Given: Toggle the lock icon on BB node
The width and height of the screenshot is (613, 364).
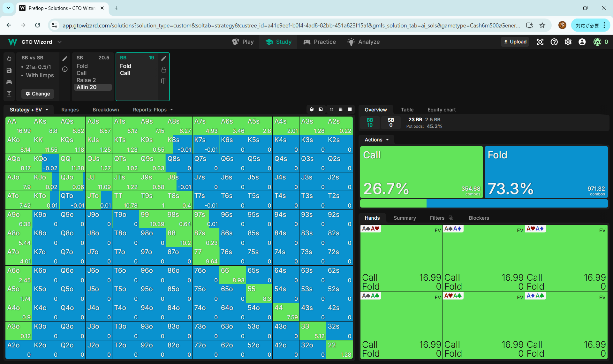Looking at the screenshot, I should 164,70.
